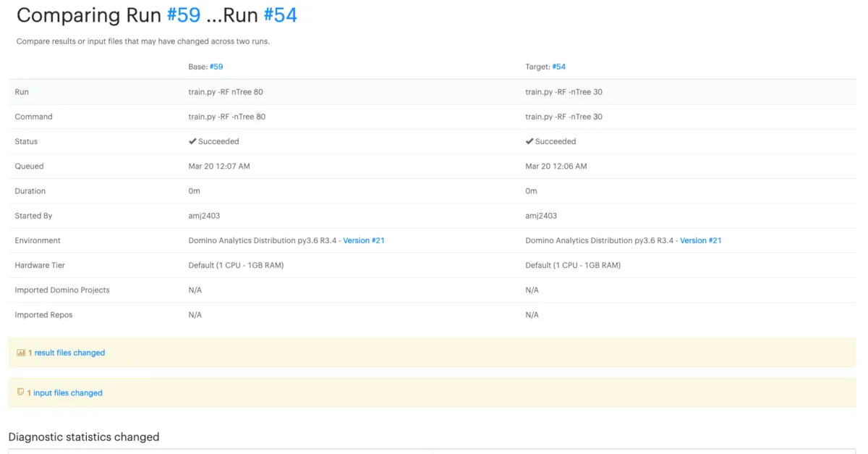Screen dimensions: 868x454
Task: Click the 'Queued' row label
Action: 29,167
